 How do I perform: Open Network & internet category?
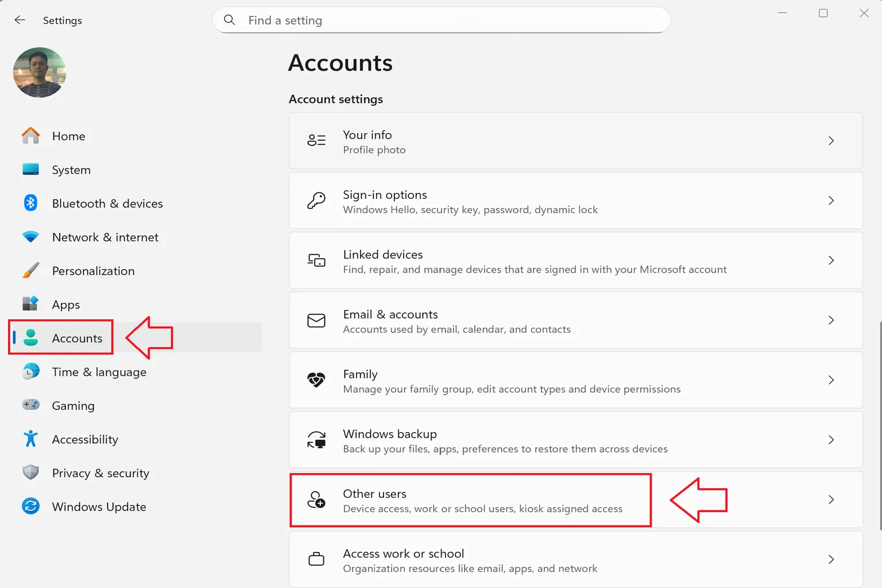click(105, 237)
